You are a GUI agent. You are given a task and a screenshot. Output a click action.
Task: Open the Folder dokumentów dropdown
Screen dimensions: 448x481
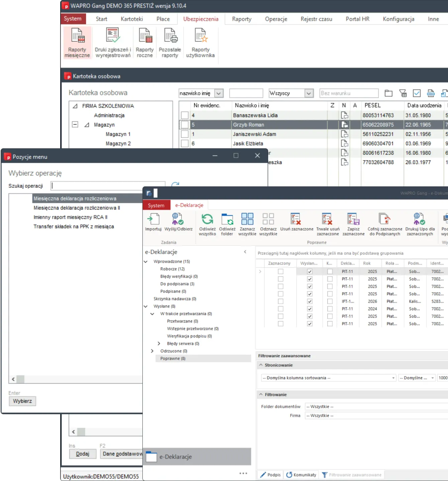tap(376, 407)
